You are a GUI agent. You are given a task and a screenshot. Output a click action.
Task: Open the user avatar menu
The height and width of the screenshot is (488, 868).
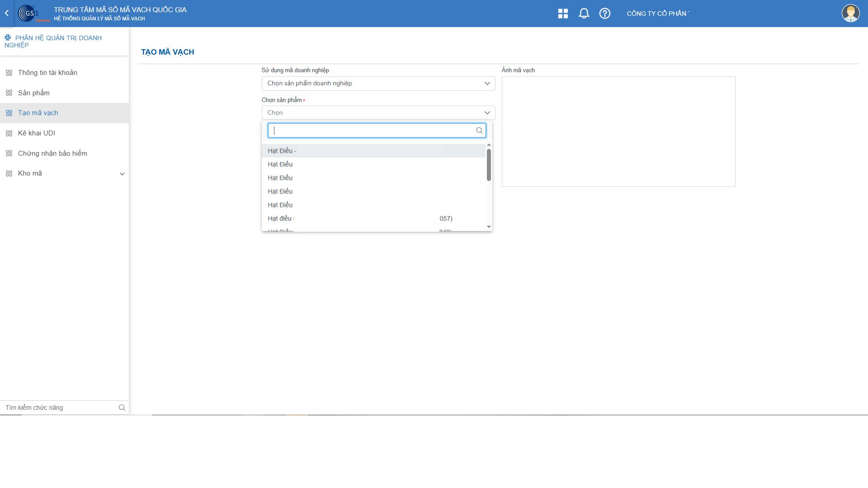click(x=850, y=13)
